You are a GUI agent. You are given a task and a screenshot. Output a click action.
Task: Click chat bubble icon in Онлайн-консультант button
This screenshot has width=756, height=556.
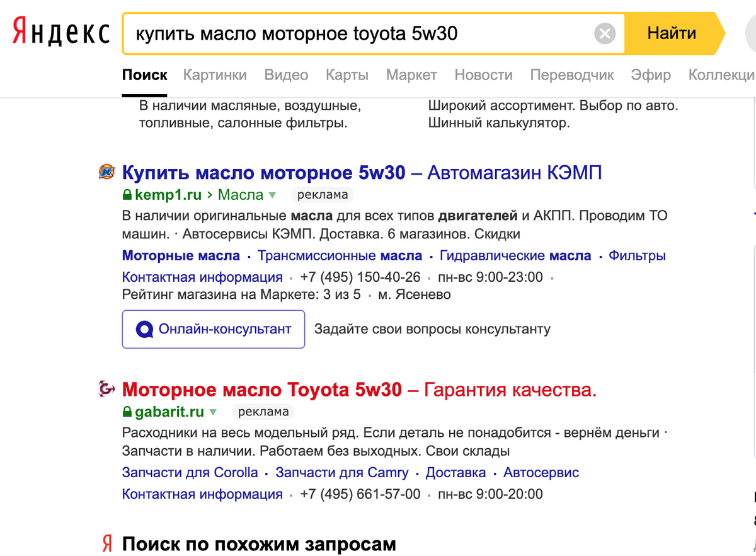tap(145, 329)
